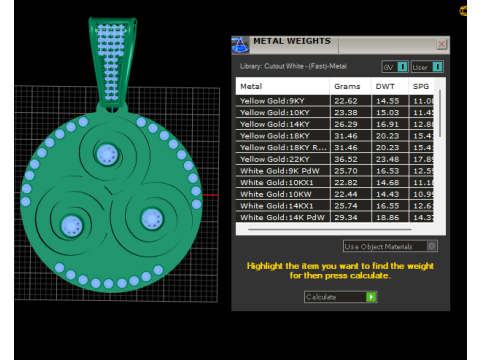Viewport: 480px width, 360px height.
Task: Click the 16.91 DWT value
Action: point(387,124)
